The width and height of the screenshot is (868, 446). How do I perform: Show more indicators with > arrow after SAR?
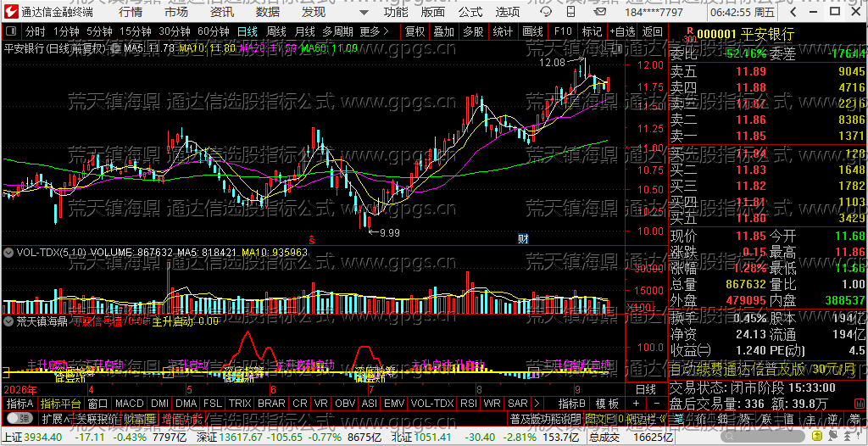(536, 404)
